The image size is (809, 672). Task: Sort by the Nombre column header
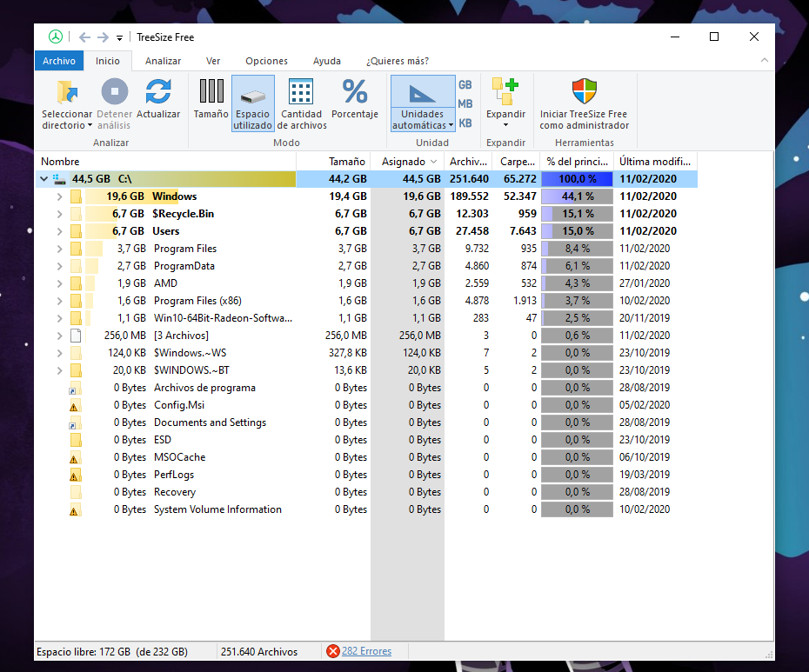[165, 162]
